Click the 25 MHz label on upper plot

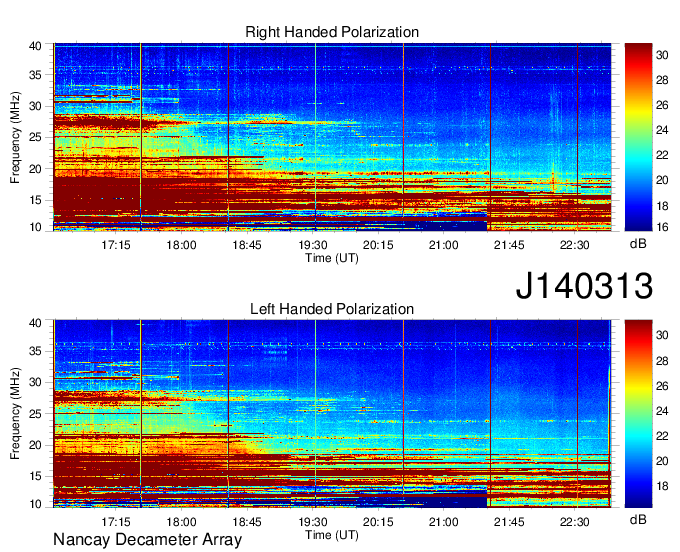pyautogui.click(x=36, y=137)
